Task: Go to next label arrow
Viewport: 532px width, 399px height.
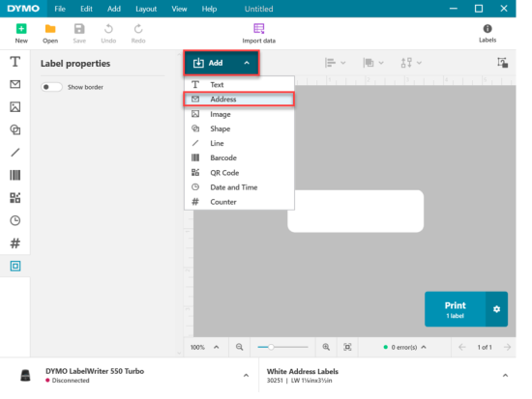Action: tap(507, 347)
